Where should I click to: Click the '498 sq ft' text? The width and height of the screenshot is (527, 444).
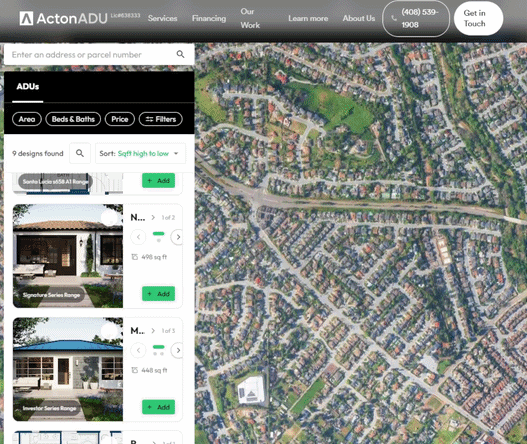(x=154, y=257)
